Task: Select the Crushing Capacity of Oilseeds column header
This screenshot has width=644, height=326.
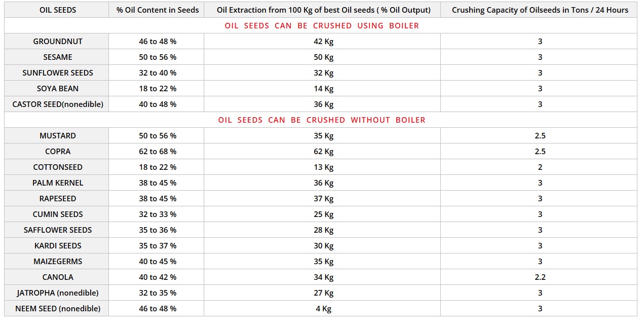Action: [540, 10]
